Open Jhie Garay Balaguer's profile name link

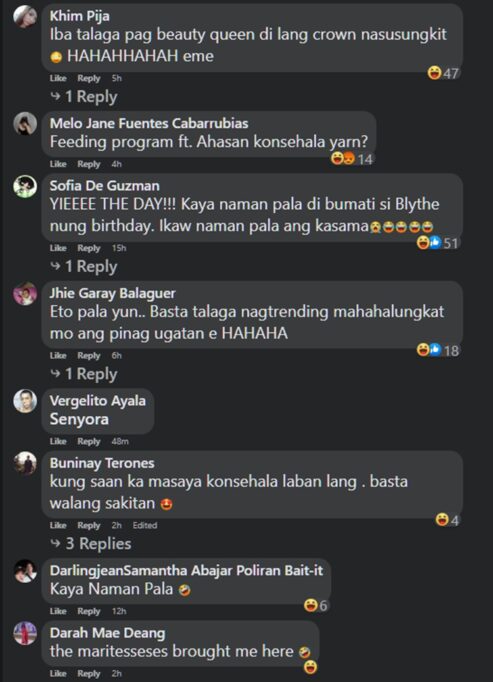(x=113, y=293)
